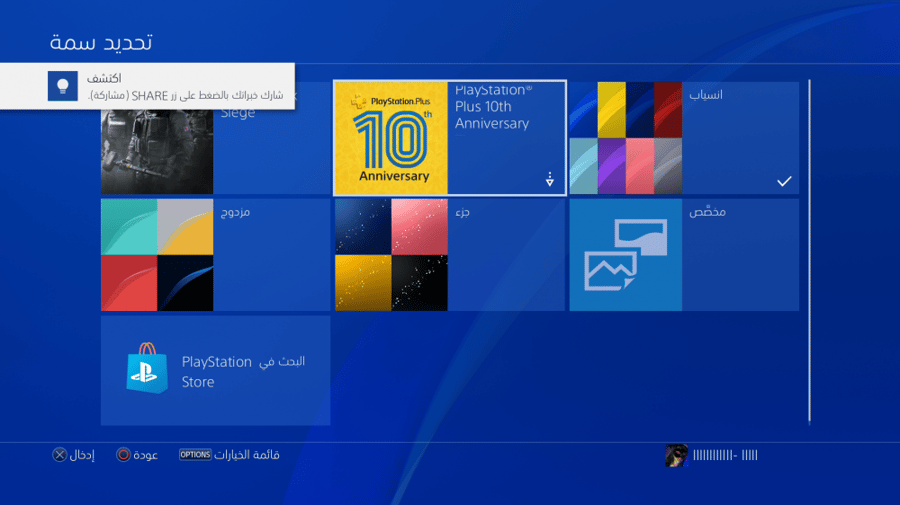Viewport: 900px width, 505px height.
Task: Click the username text beside the avatar
Action: [726, 455]
